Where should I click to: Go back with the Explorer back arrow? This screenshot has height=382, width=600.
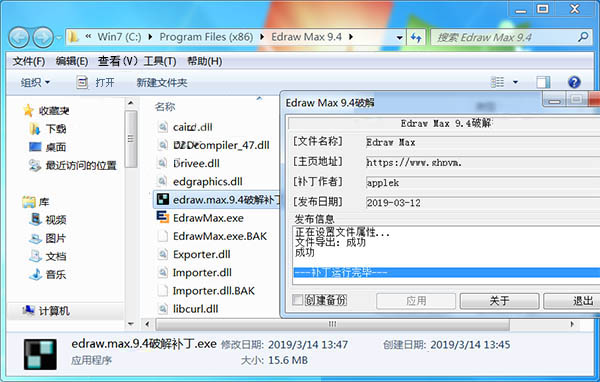[x=19, y=37]
